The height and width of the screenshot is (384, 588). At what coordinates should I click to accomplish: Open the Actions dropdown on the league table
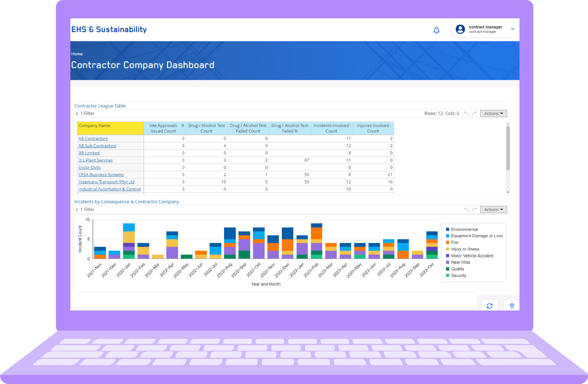pos(493,113)
